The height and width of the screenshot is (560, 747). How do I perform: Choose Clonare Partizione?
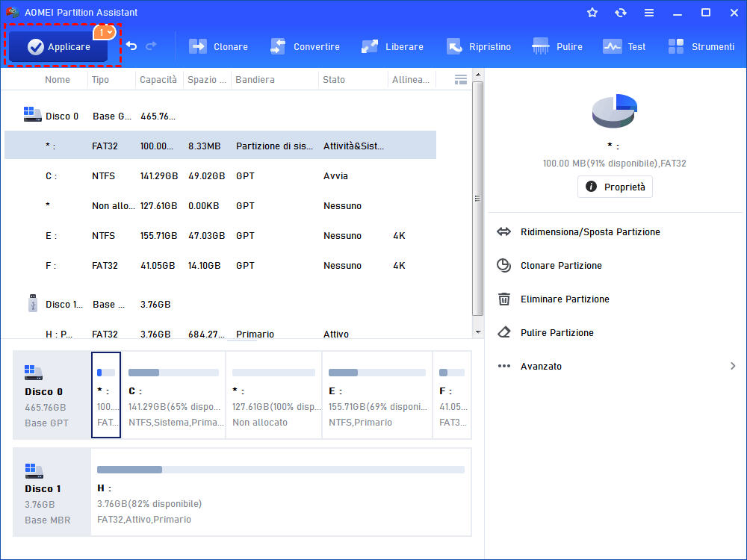549,265
